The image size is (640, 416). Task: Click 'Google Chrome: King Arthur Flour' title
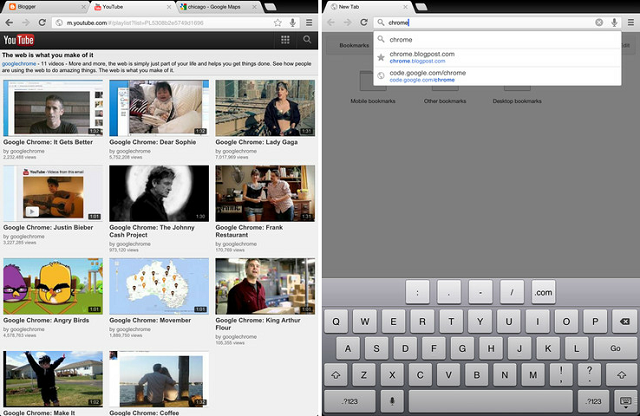pos(258,324)
